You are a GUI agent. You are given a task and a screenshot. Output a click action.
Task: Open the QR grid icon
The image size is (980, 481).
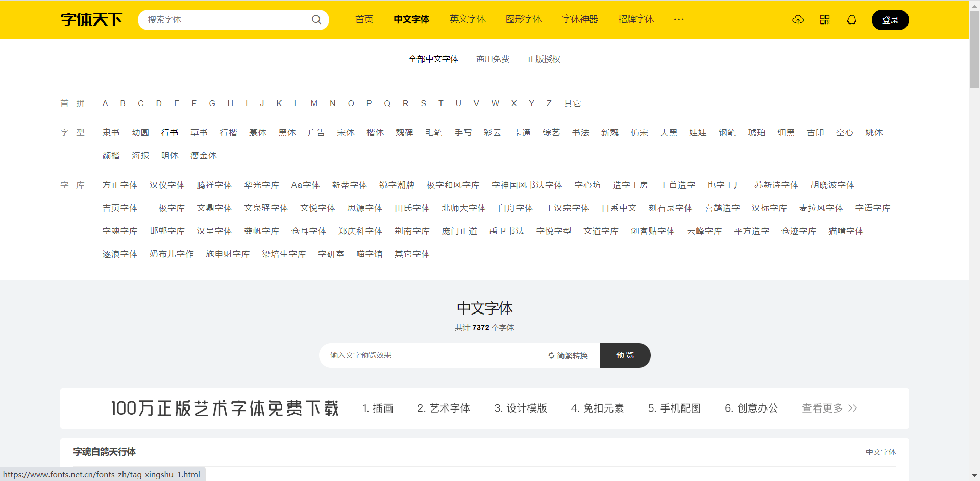825,19
